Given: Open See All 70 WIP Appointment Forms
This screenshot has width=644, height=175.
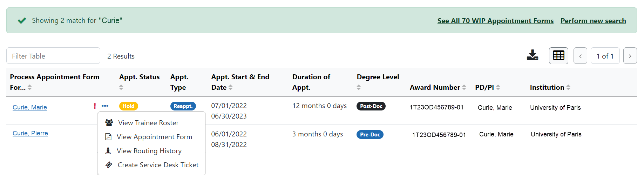Looking at the screenshot, I should coord(495,21).
